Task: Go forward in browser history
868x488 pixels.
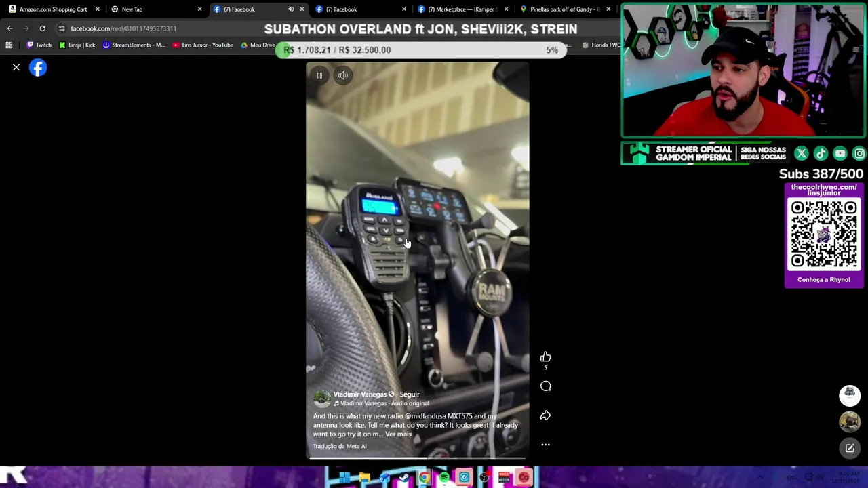Action: coord(26,28)
